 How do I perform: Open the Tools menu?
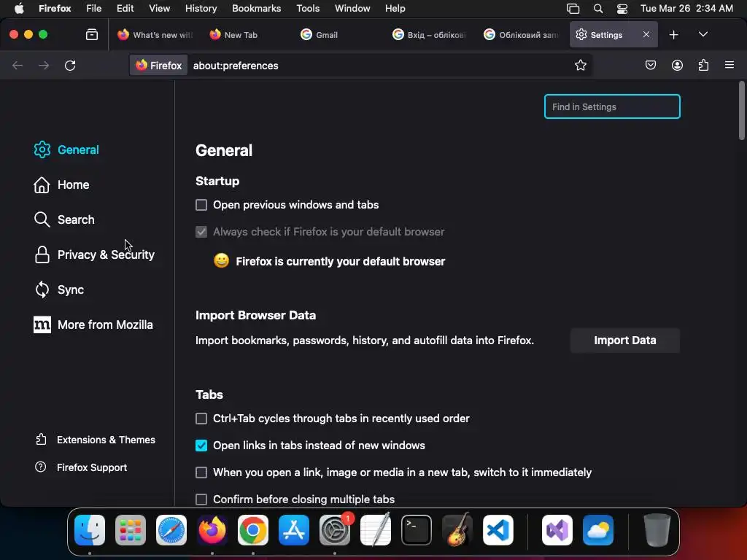(308, 9)
